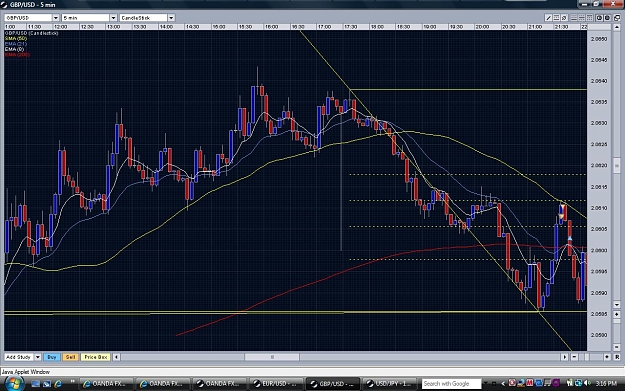The height and width of the screenshot is (391, 625).
Task: Open the CandleStick chart type dropdown
Action: tap(171, 18)
